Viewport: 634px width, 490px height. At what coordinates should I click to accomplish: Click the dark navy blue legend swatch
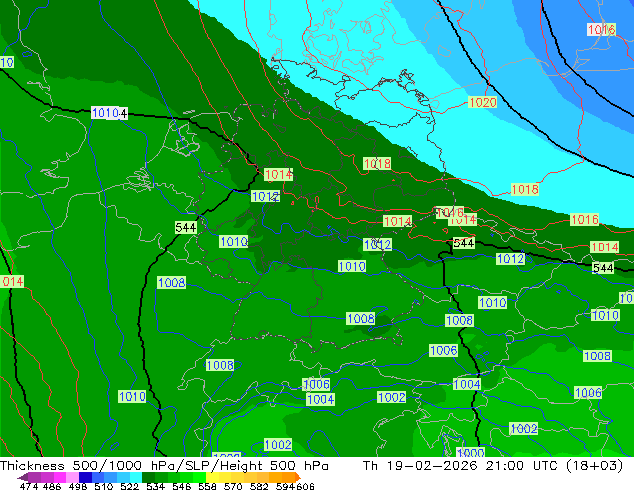point(85,477)
